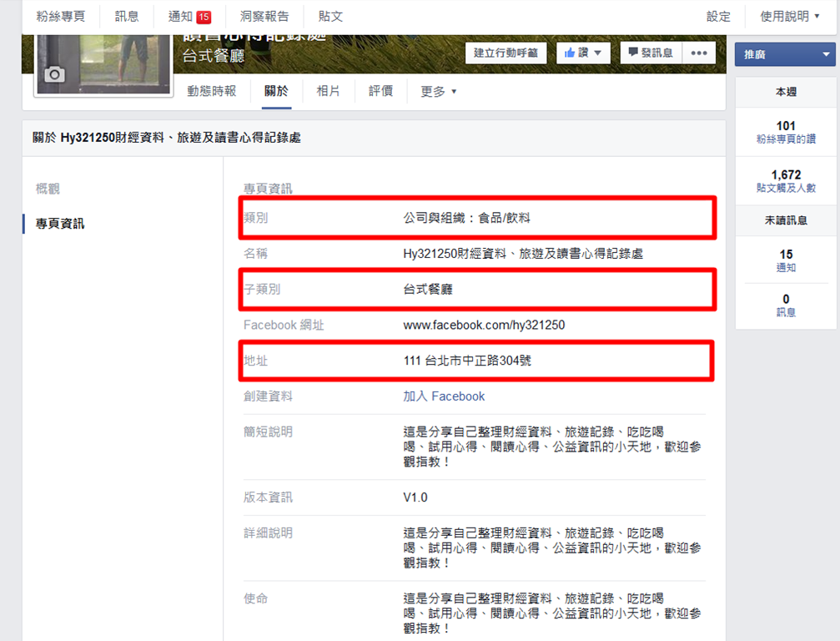Expand the 使用說明 help dropdown
Image resolution: width=840 pixels, height=641 pixels.
790,17
